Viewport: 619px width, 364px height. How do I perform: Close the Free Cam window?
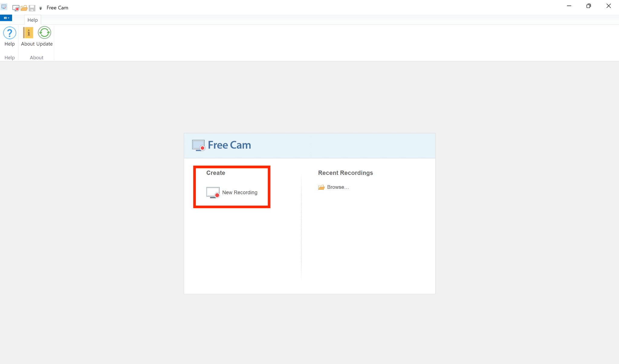pos(609,6)
